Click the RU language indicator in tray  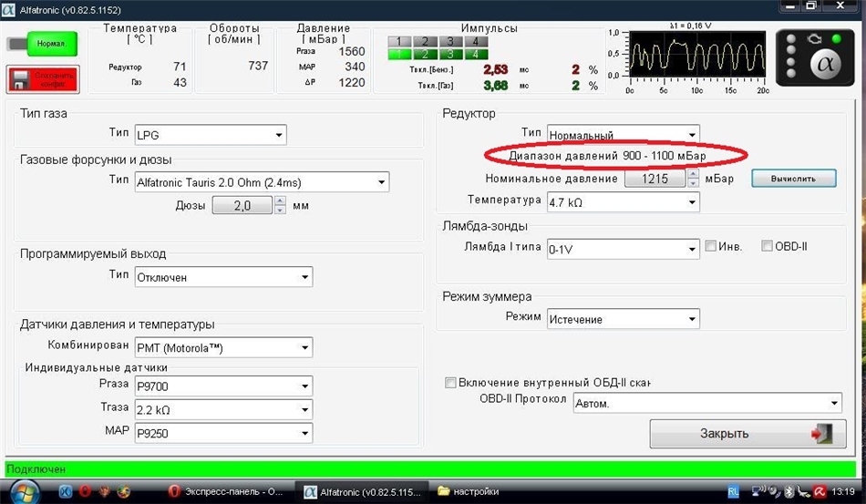pyautogui.click(x=733, y=491)
